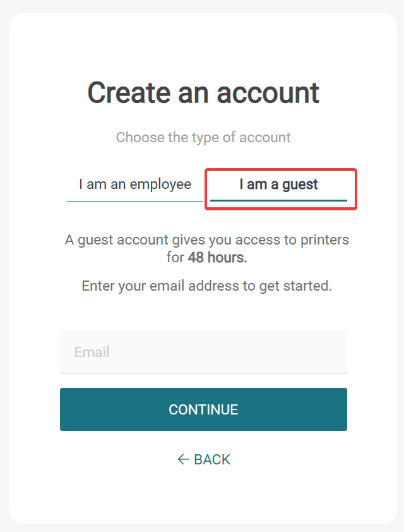
Task: Submit the email form with CONTINUE
Action: tap(203, 409)
